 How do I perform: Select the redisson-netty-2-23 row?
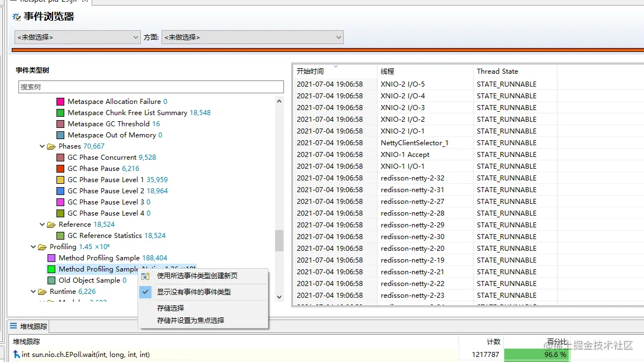tap(468, 295)
